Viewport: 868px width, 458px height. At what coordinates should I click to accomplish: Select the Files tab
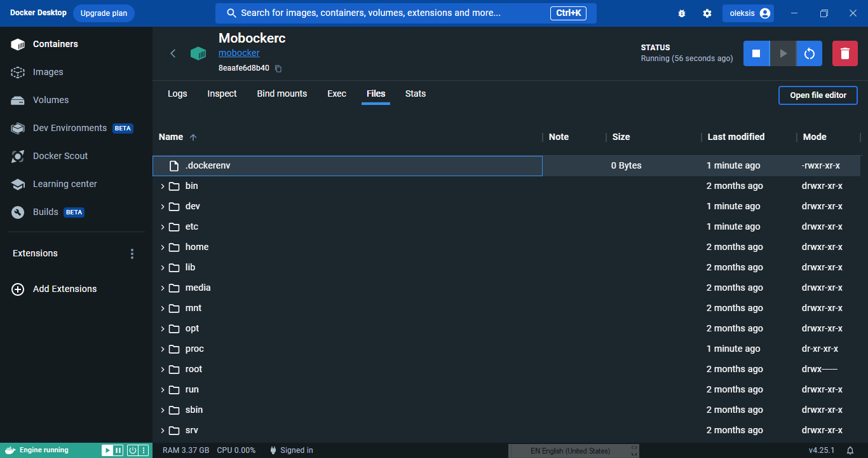tap(376, 94)
